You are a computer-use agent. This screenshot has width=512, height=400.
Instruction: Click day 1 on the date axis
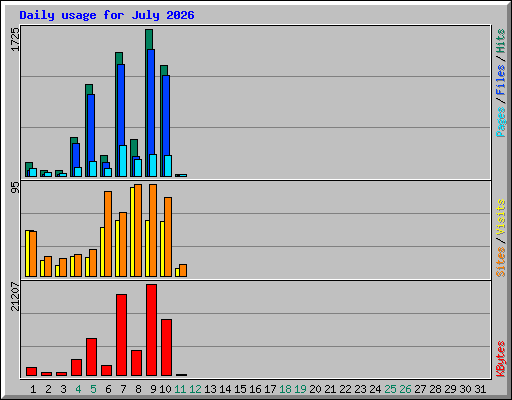tap(33, 389)
